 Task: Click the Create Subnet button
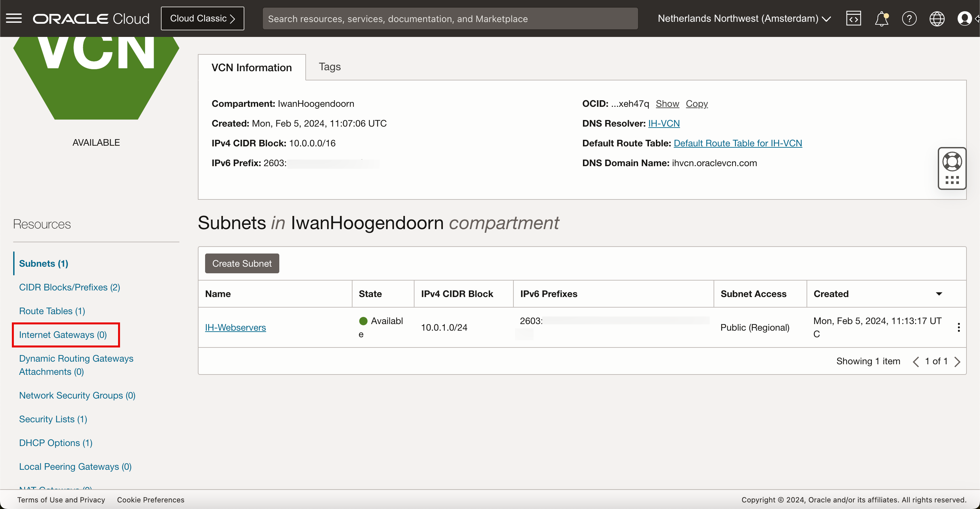(242, 263)
